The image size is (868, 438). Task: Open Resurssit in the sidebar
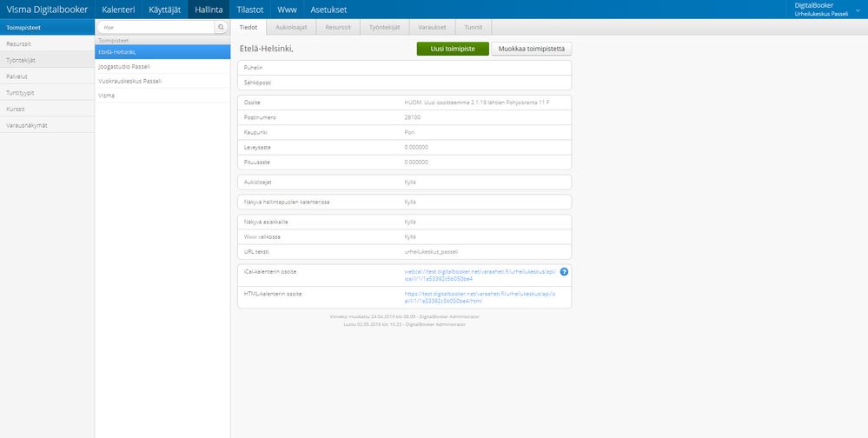coord(47,43)
